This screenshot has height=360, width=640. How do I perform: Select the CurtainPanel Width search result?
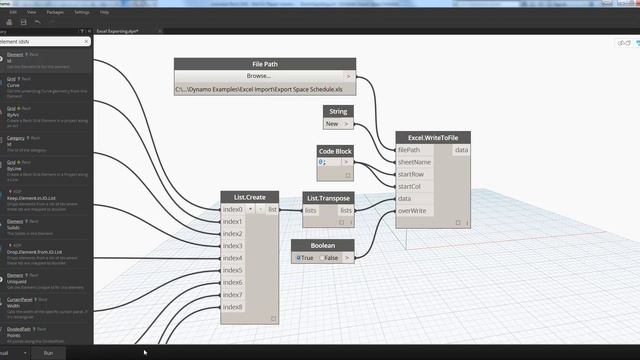coord(47,308)
